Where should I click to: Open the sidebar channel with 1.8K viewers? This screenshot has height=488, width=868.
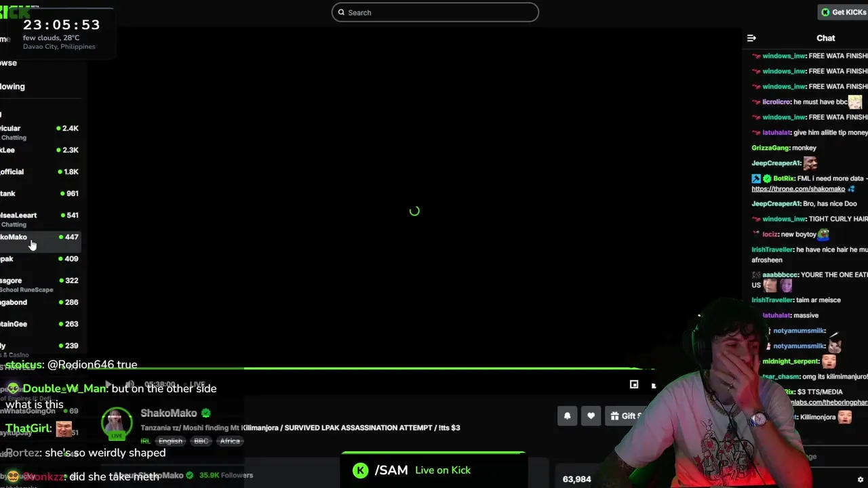click(x=40, y=172)
